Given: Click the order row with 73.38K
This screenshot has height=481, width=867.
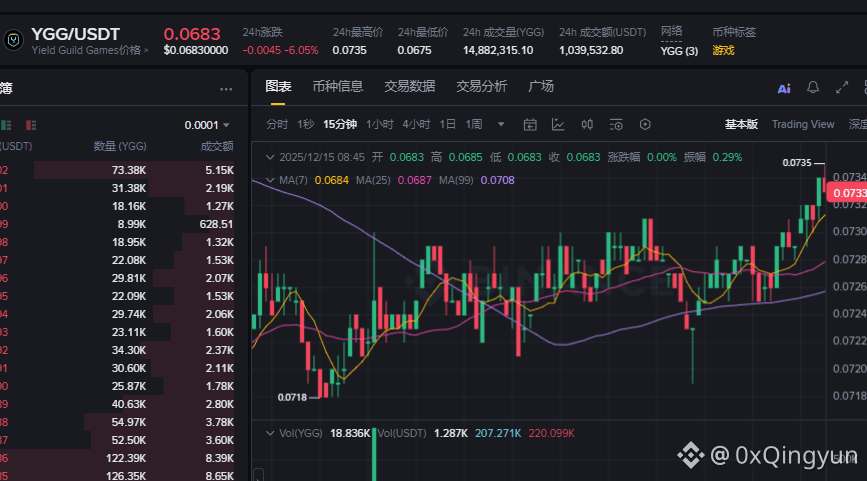Looking at the screenshot, I should (117, 170).
